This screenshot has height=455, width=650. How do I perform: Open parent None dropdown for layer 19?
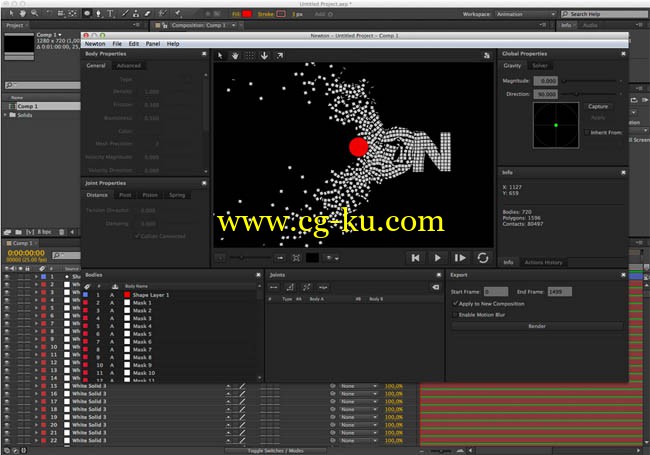point(359,417)
